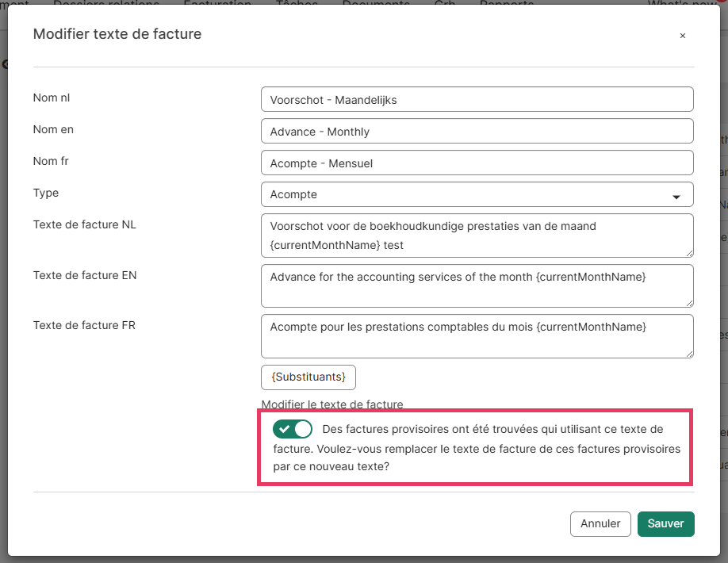
Task: Click inside the Texte de facture EN textarea
Action: pos(477,285)
